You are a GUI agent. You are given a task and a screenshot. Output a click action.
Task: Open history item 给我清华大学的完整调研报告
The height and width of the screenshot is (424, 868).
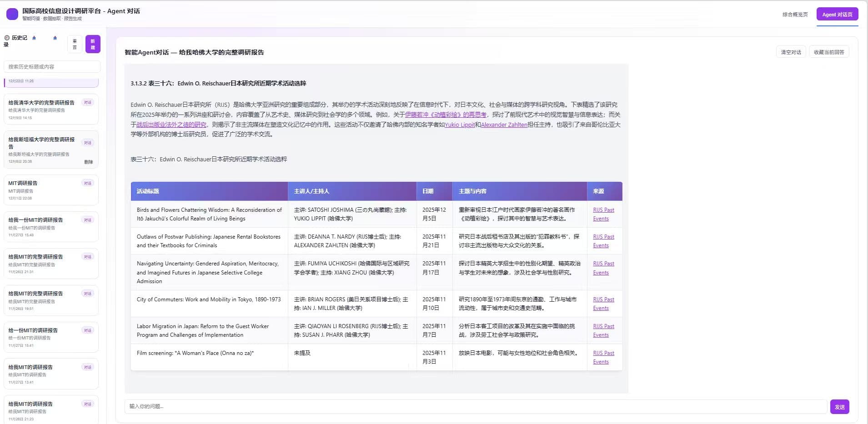coord(51,109)
